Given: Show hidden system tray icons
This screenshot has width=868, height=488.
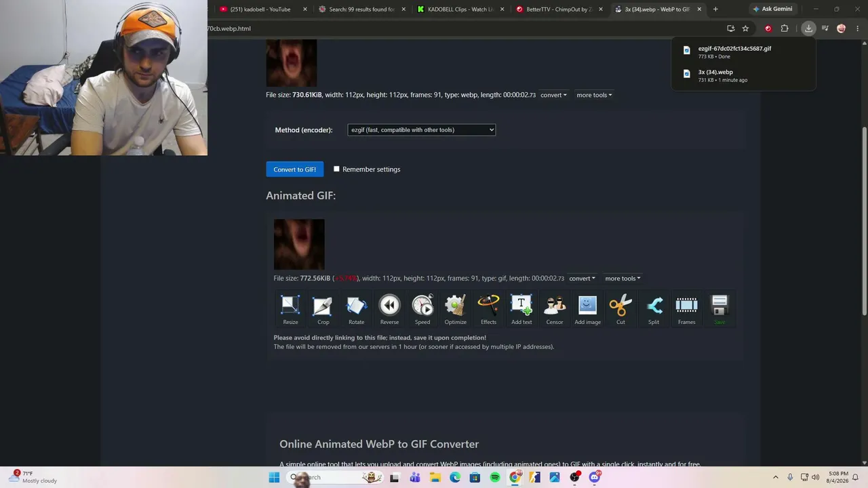Looking at the screenshot, I should coord(776,477).
